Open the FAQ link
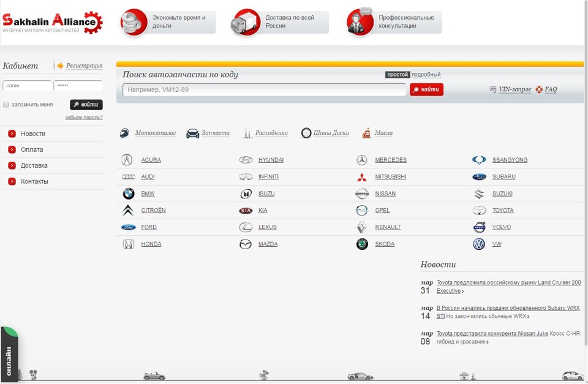Image resolution: width=588 pixels, height=384 pixels. tap(551, 89)
